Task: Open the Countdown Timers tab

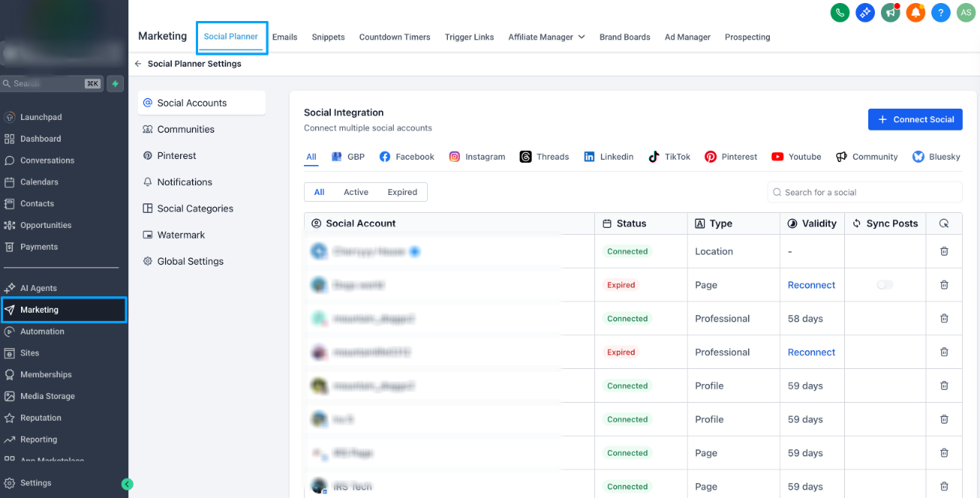Action: (395, 37)
